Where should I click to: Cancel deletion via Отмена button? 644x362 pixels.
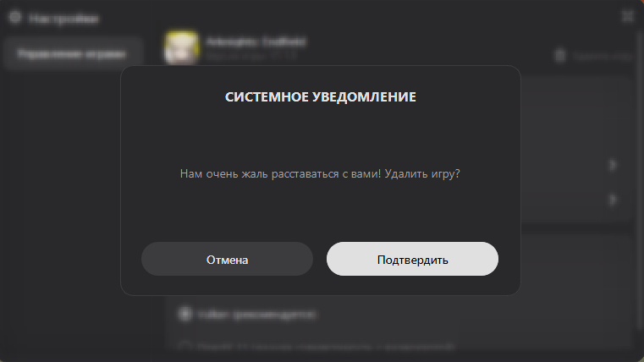click(x=227, y=259)
